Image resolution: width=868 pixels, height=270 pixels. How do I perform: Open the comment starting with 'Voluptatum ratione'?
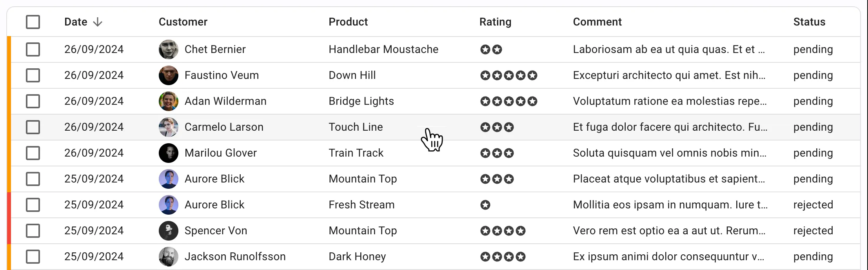pyautogui.click(x=669, y=101)
